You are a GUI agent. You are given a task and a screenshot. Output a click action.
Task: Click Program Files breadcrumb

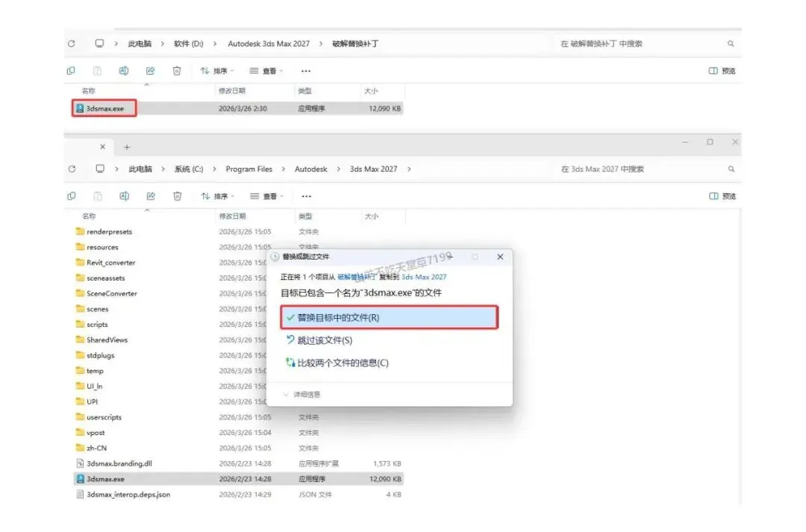click(x=249, y=169)
